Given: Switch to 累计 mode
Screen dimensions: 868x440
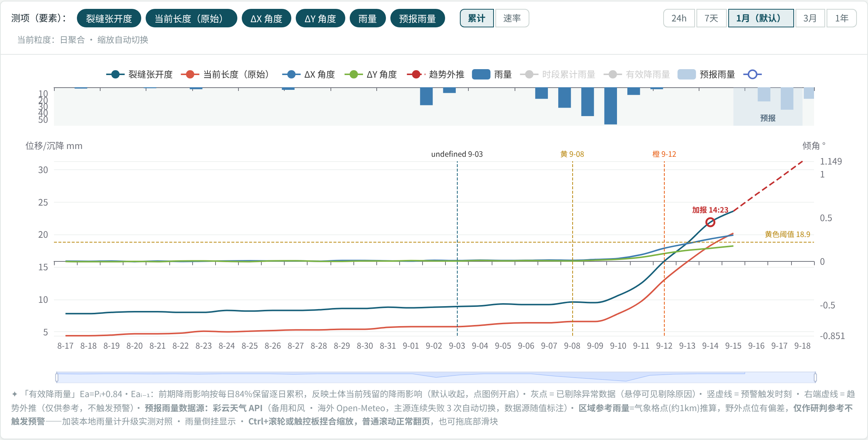Looking at the screenshot, I should click(477, 18).
